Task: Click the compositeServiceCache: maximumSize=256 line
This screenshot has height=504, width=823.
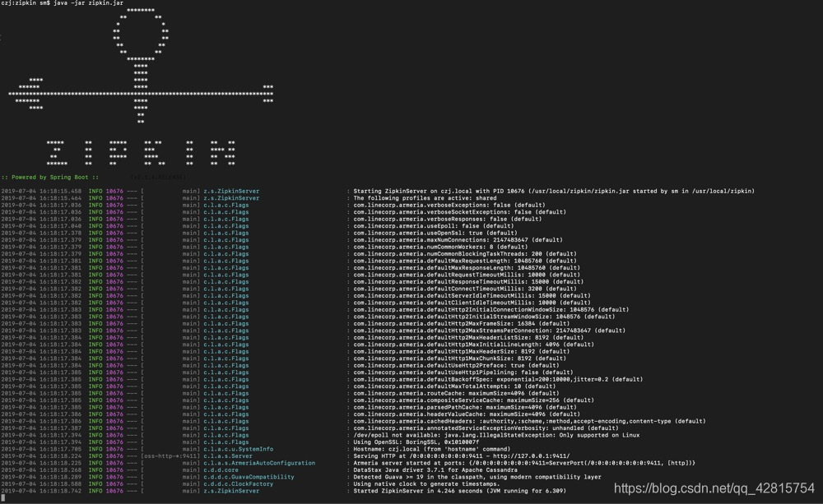Action: (473, 400)
